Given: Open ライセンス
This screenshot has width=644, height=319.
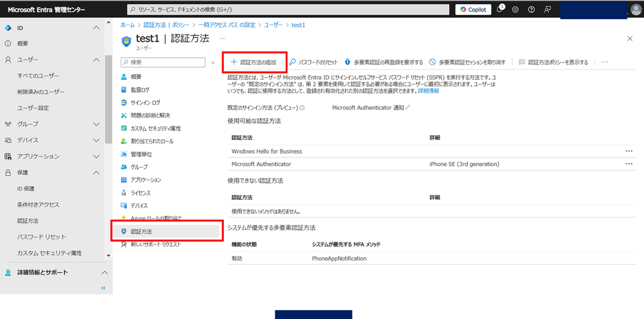Looking at the screenshot, I should tap(141, 193).
